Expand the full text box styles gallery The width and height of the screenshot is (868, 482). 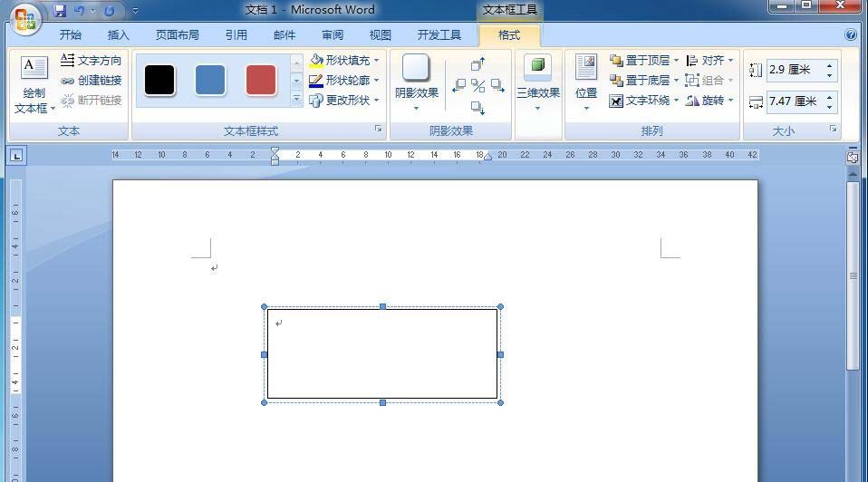tap(296, 99)
